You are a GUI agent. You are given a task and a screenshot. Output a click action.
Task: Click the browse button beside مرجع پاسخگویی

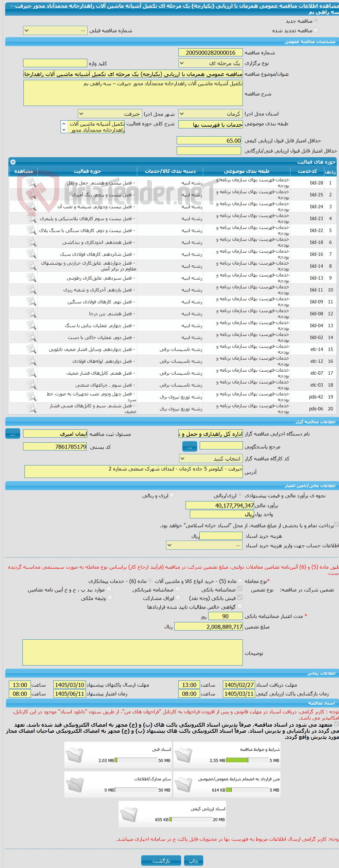click(x=190, y=447)
